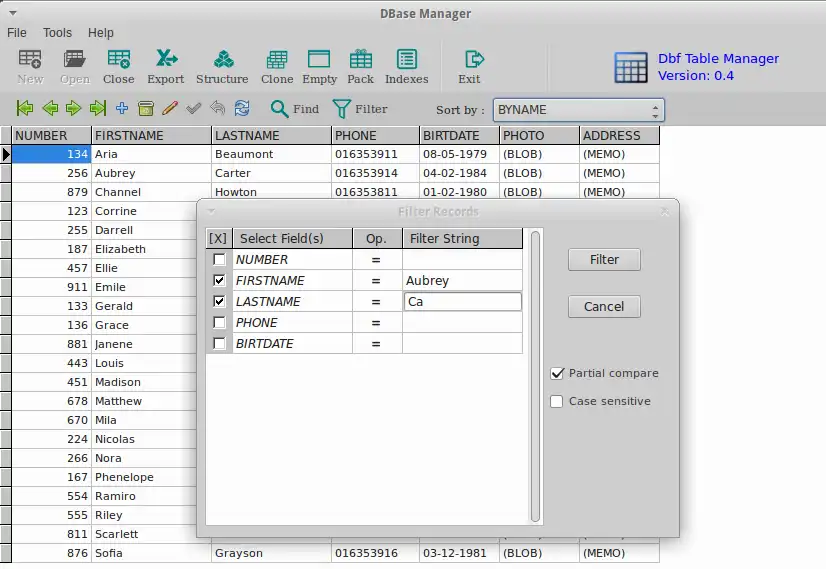The width and height of the screenshot is (826, 569).
Task: Check the BIRTDATE field checkbox
Action: 219,344
